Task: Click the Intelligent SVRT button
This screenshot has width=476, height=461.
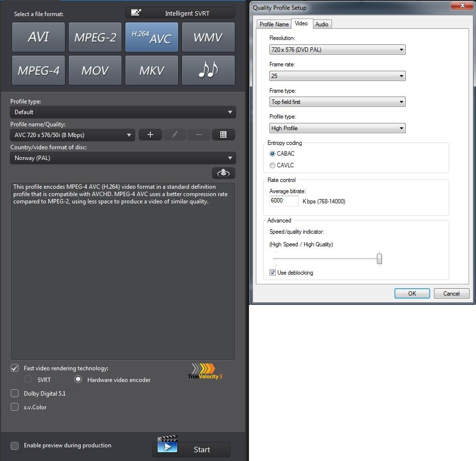Action: 180,13
